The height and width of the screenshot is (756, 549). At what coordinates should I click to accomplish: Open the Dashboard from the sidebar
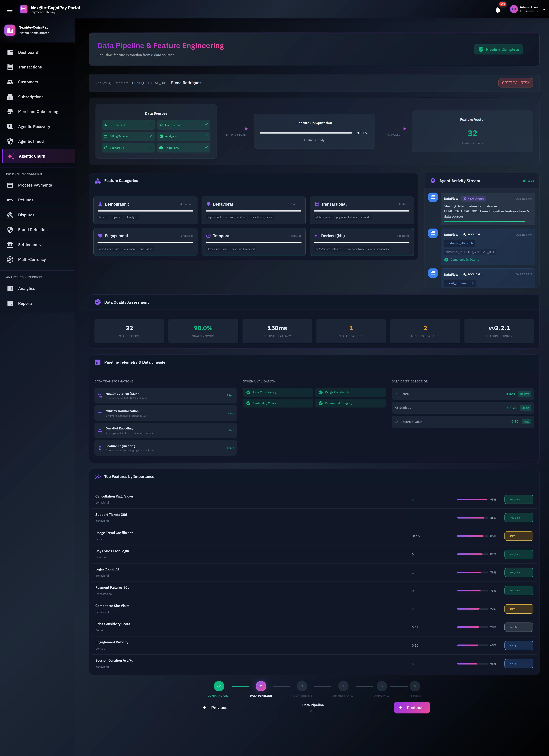[28, 52]
